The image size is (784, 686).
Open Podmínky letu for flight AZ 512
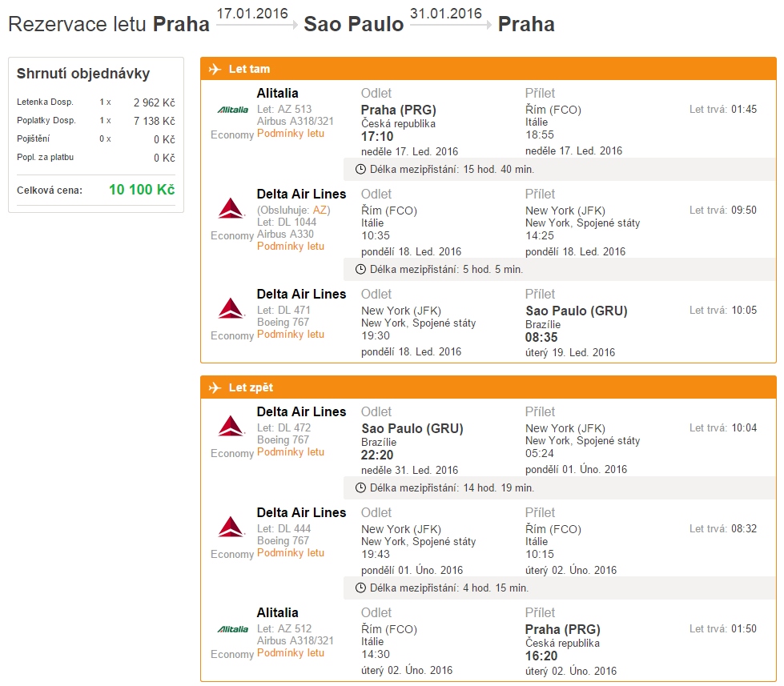pos(291,653)
